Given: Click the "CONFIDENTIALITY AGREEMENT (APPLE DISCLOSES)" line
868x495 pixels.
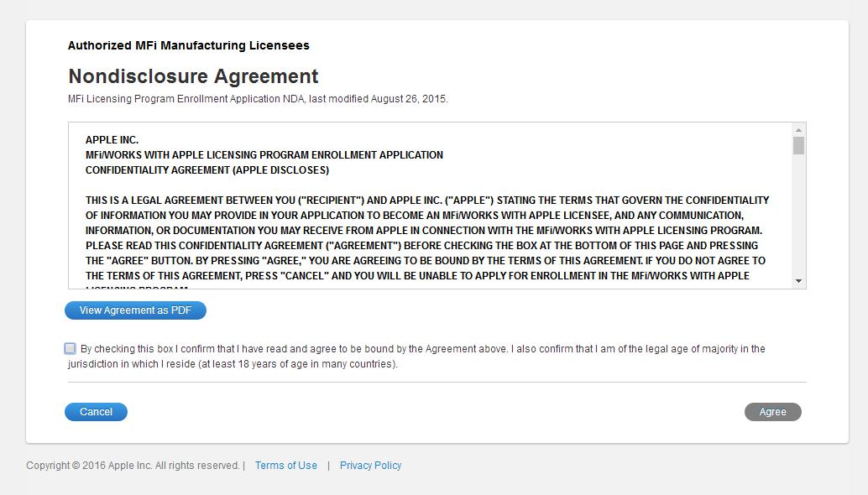Looking at the screenshot, I should click(x=207, y=170).
